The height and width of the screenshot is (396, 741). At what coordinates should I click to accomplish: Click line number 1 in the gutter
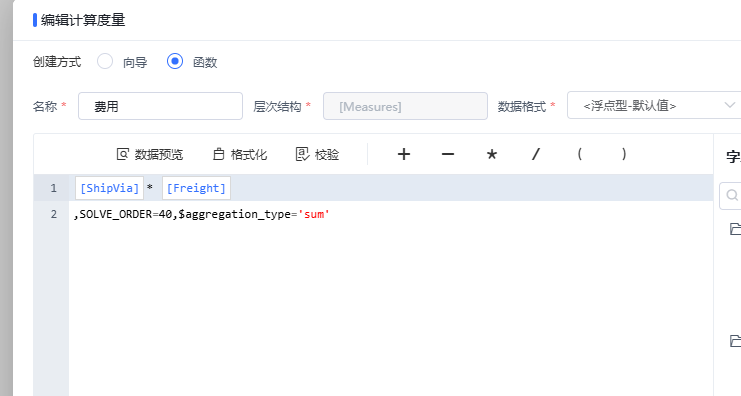pyautogui.click(x=53, y=188)
